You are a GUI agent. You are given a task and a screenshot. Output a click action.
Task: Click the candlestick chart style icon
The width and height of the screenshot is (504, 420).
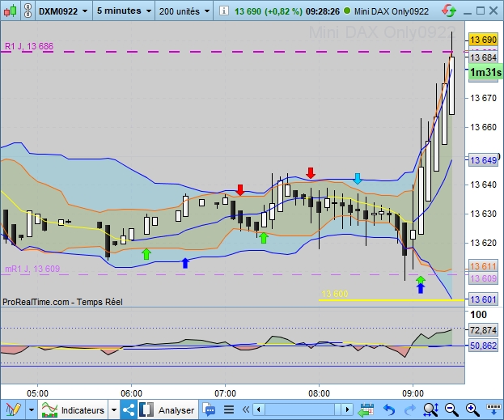click(x=10, y=11)
